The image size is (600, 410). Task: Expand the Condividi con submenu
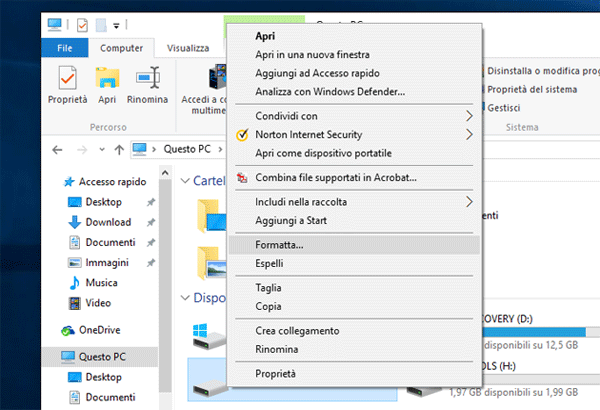point(469,116)
